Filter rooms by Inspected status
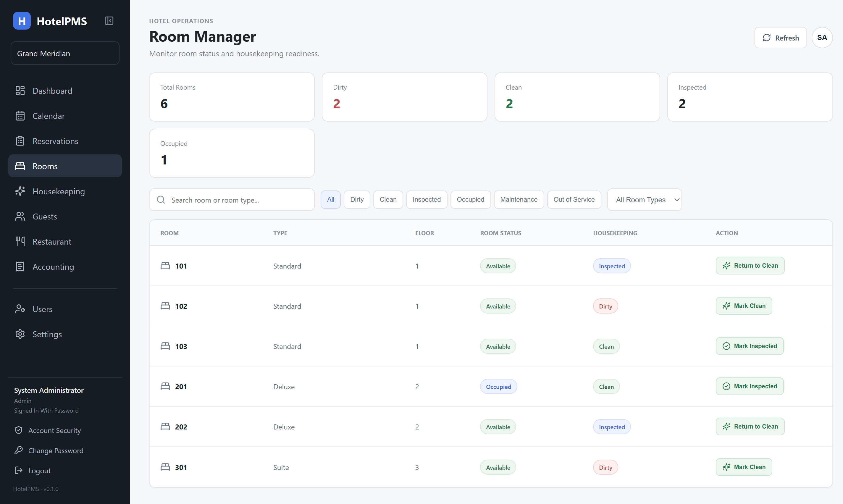 coord(427,200)
